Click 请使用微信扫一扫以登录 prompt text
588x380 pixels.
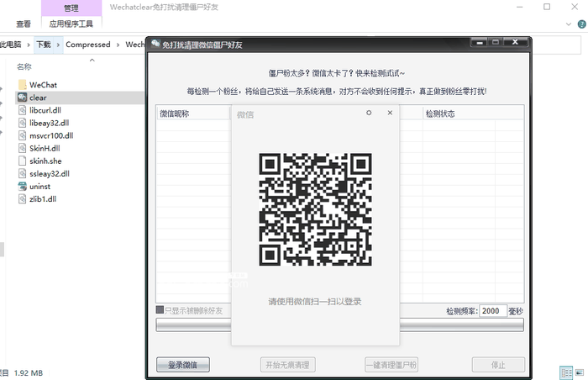(x=315, y=301)
